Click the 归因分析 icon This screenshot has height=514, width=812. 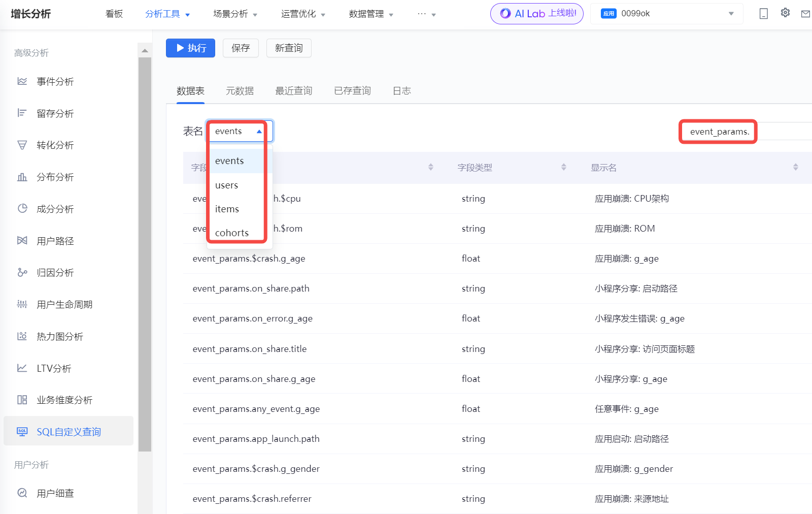(22, 273)
